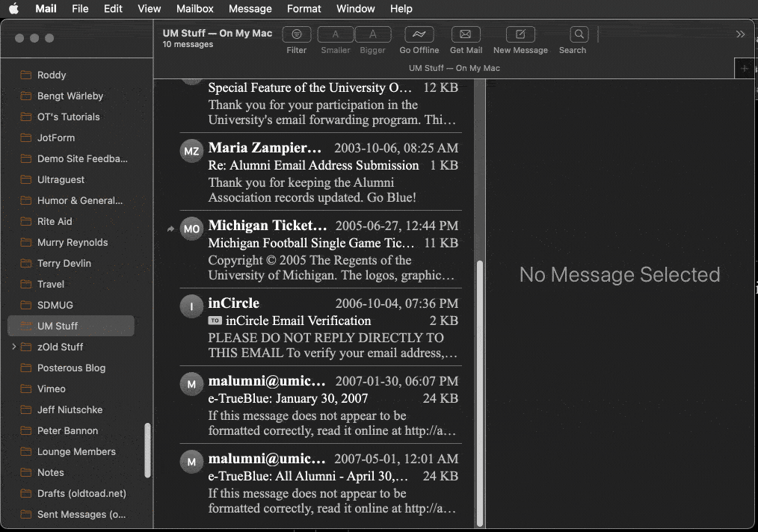Open e-TrueBlue: January 30, 2007 message
The height and width of the screenshot is (532, 758).
(x=321, y=405)
